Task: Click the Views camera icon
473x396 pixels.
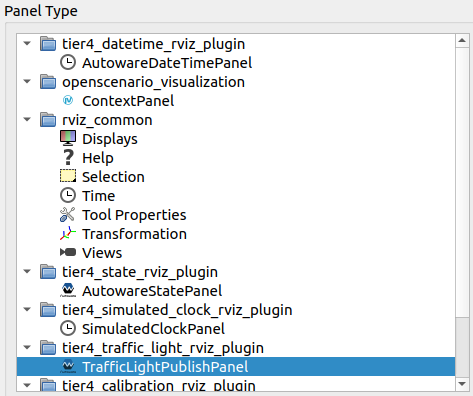Action: point(68,252)
